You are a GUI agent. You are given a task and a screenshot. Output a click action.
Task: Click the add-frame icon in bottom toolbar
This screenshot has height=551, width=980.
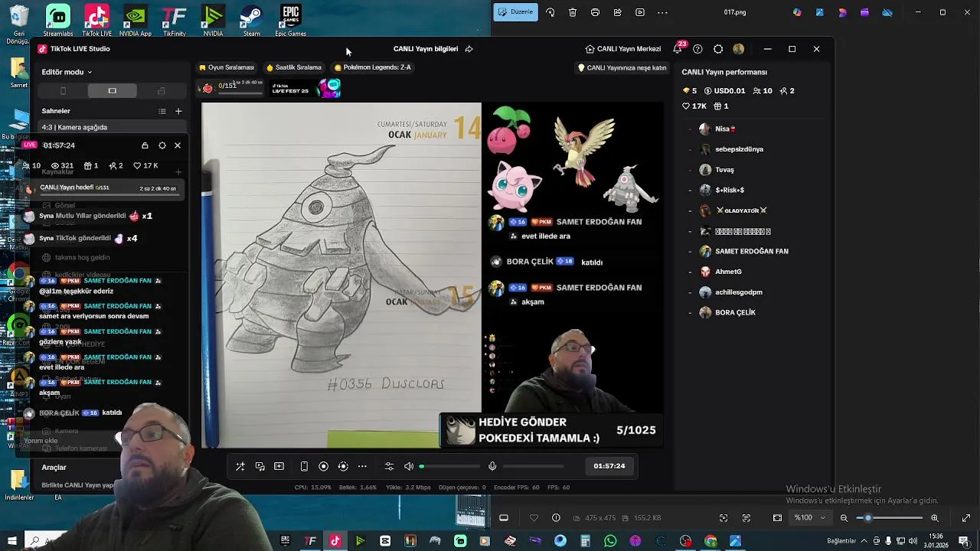279,466
